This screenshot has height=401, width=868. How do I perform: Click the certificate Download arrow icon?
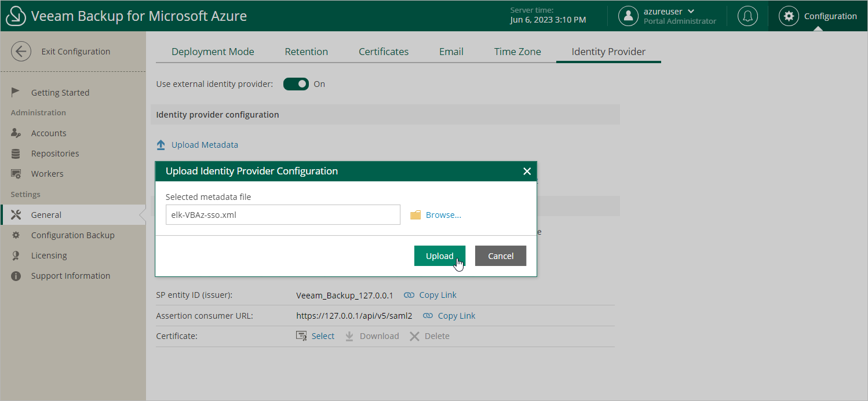point(349,336)
